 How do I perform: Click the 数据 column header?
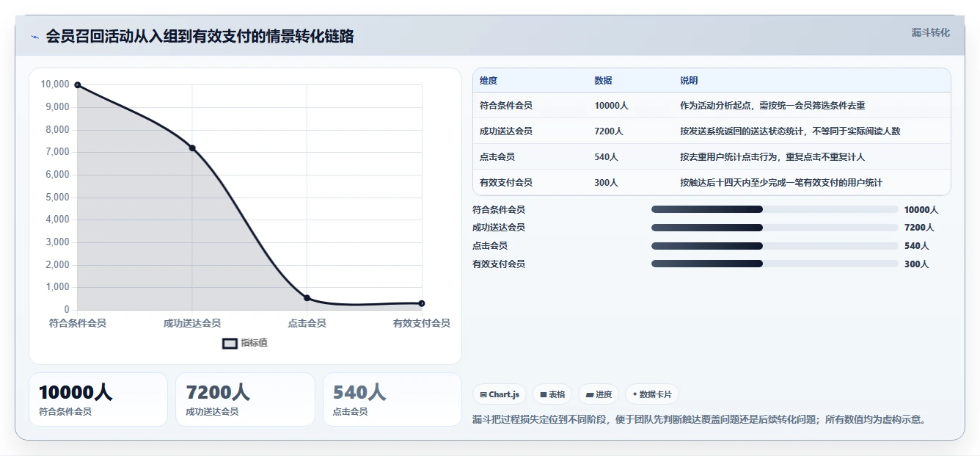click(x=603, y=81)
